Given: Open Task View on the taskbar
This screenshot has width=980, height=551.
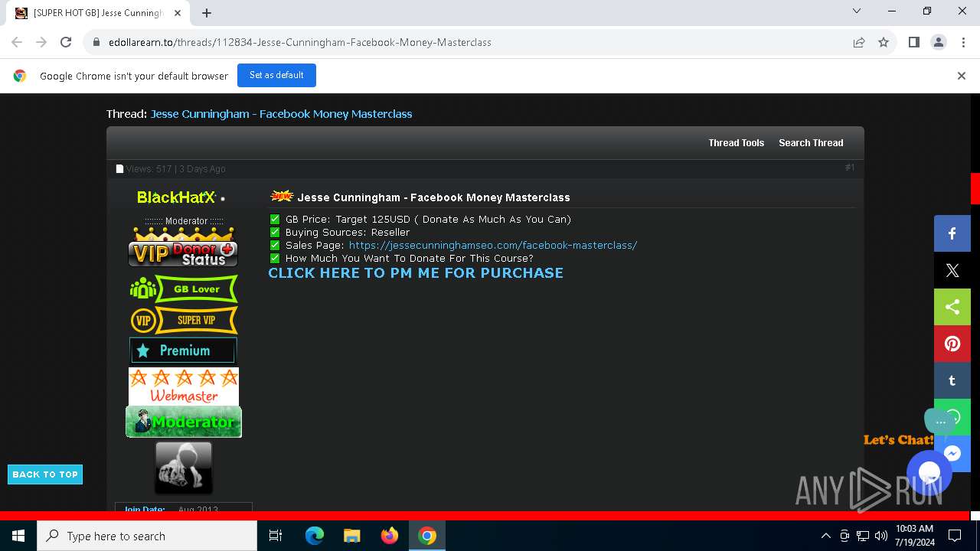Looking at the screenshot, I should tap(276, 536).
